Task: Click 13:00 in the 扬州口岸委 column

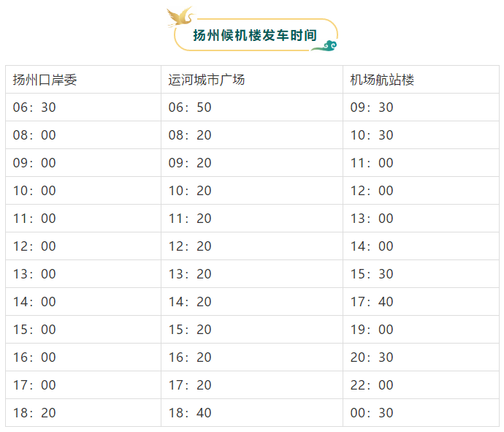Action: coord(83,274)
